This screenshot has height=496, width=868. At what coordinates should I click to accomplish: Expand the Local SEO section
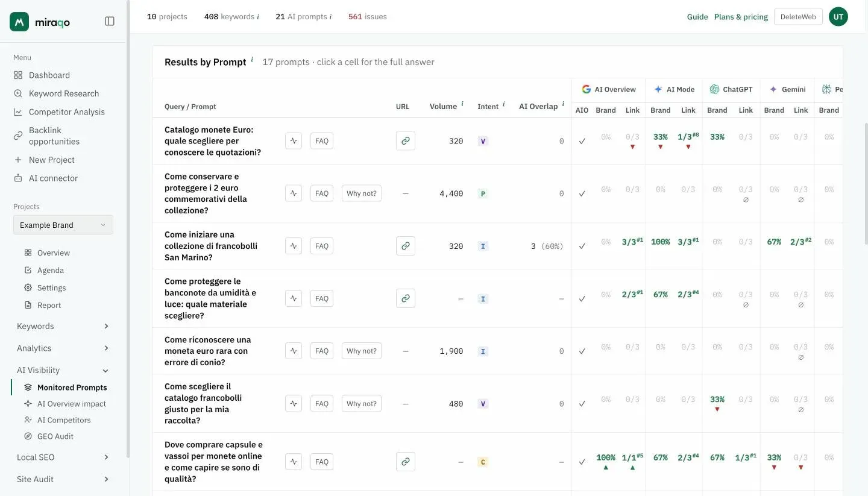point(63,457)
